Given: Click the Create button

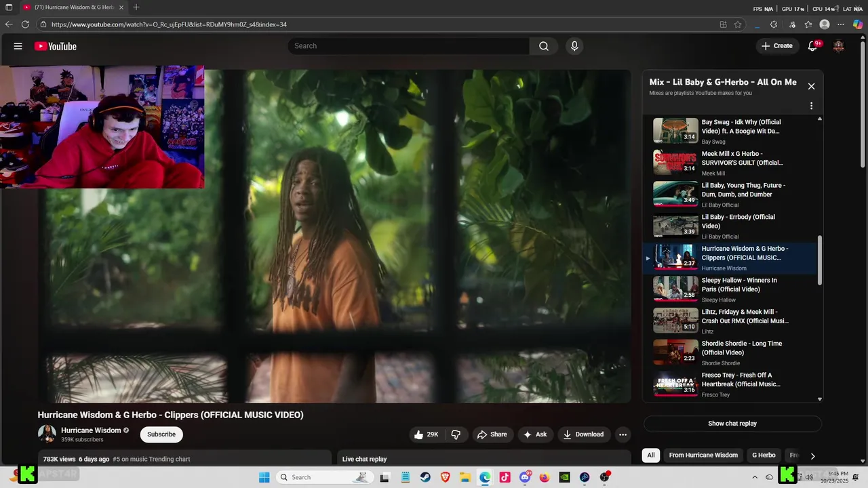Looking at the screenshot, I should pos(776,46).
